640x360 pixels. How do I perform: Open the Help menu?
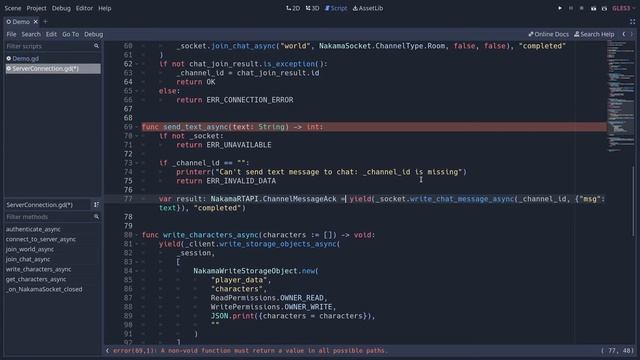coord(104,8)
